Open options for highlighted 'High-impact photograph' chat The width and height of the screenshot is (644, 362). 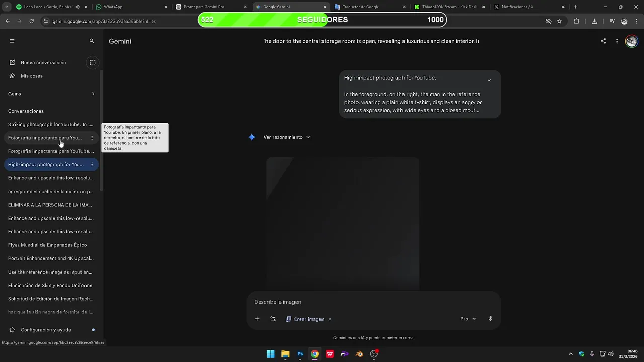(92, 165)
